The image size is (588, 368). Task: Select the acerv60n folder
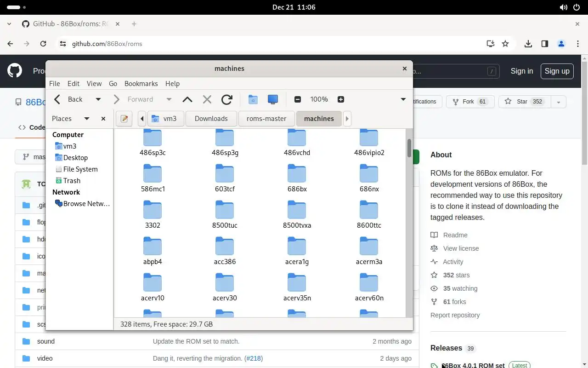(369, 288)
